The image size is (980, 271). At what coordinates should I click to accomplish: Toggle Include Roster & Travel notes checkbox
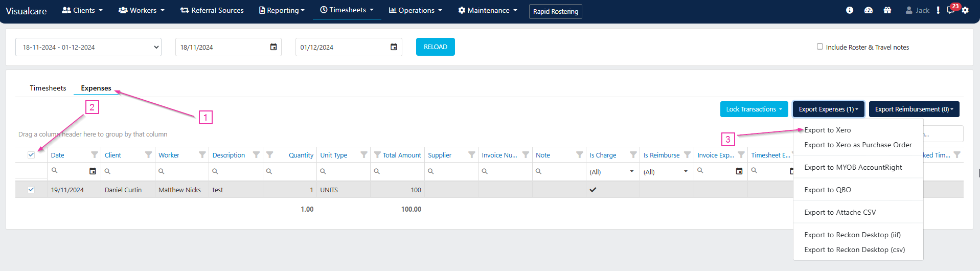tap(820, 47)
